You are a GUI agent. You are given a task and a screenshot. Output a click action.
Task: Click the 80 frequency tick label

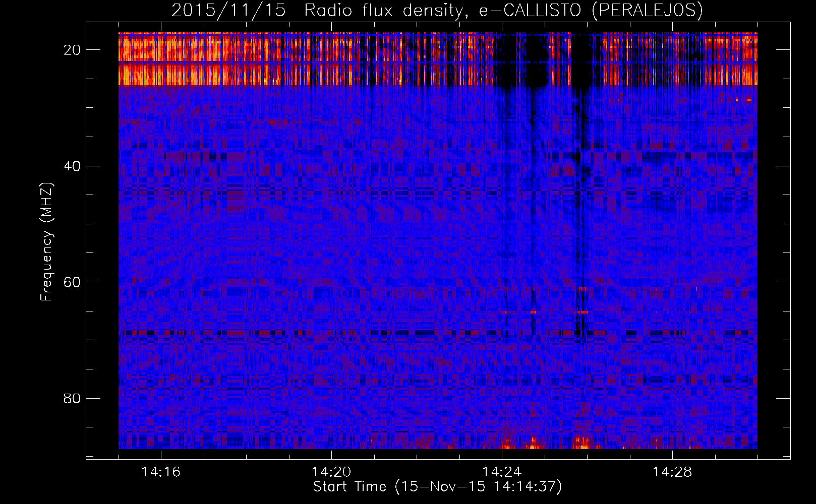(72, 399)
